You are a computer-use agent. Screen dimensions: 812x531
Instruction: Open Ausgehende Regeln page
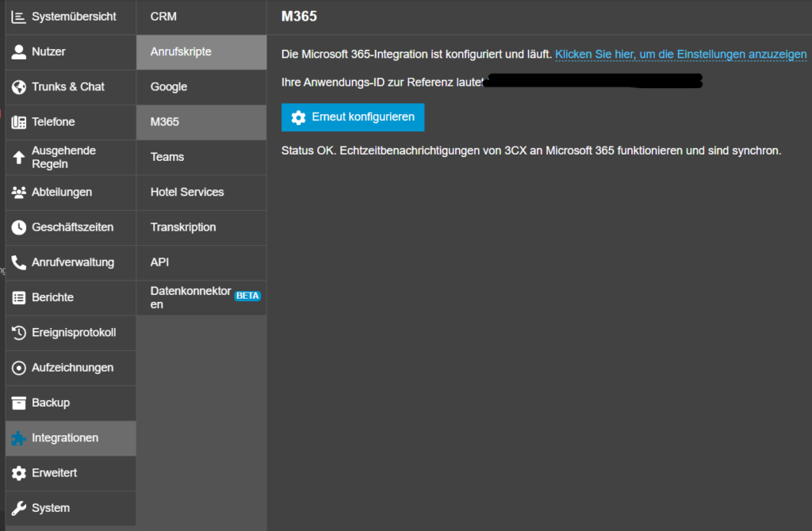click(x=71, y=158)
